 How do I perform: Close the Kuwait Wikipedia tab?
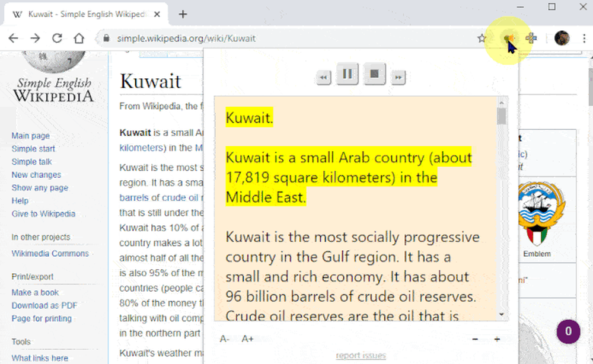pyautogui.click(x=157, y=14)
